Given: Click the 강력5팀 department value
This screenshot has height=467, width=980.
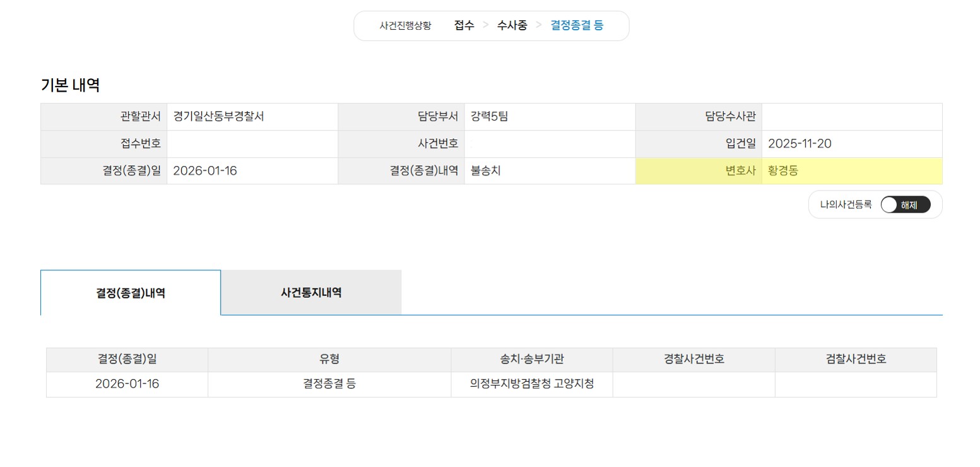Looking at the screenshot, I should [489, 117].
